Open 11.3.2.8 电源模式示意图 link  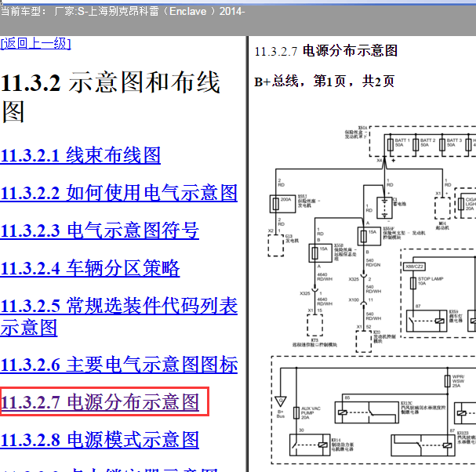100,440
